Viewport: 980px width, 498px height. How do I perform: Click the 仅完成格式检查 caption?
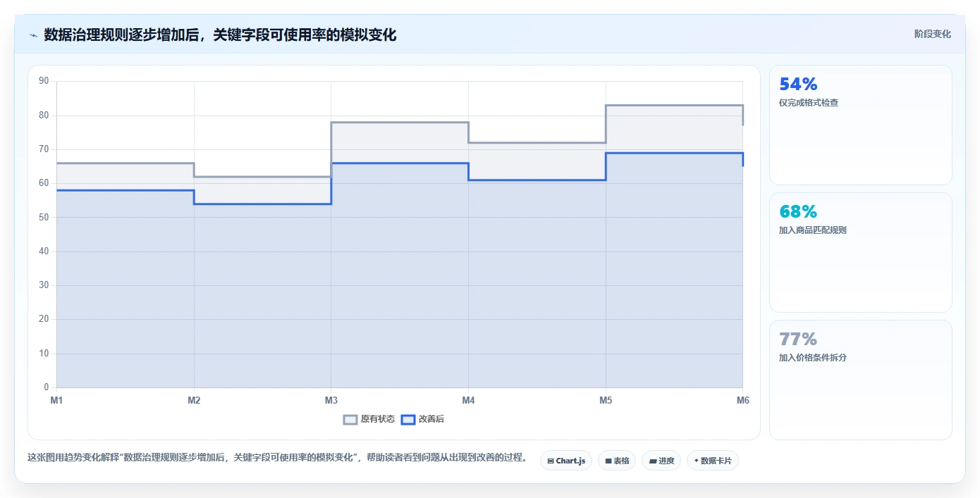tap(809, 103)
